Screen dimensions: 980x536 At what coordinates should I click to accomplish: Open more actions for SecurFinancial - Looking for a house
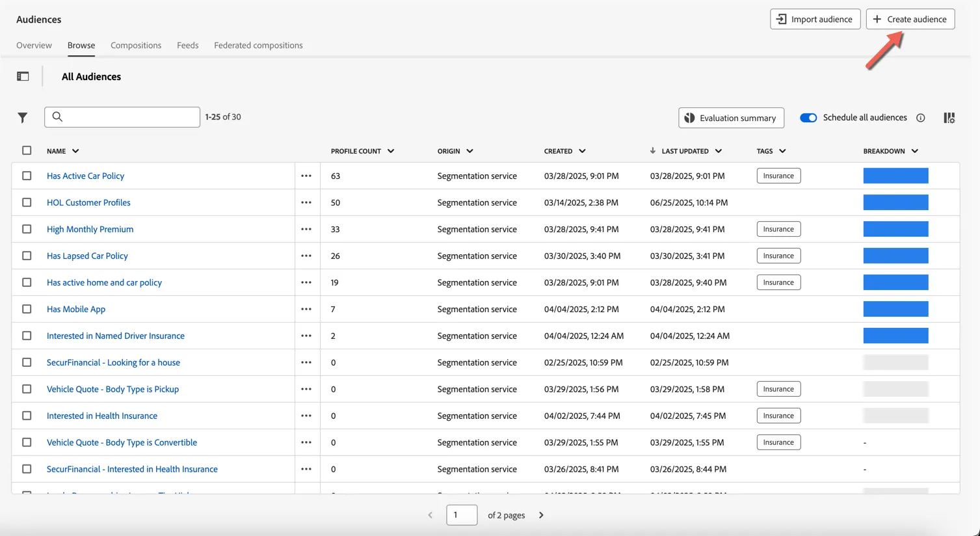click(306, 362)
